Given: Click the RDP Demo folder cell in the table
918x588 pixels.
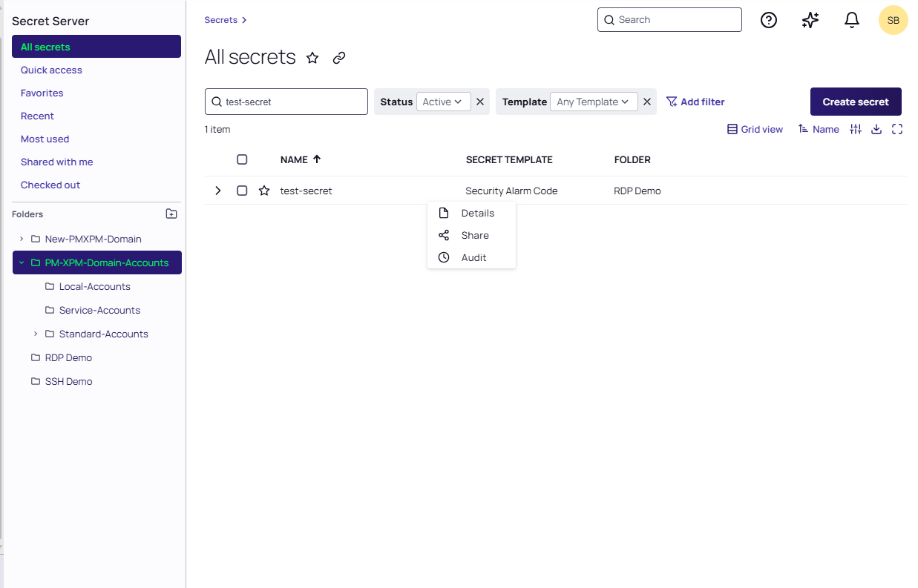Looking at the screenshot, I should (x=637, y=191).
